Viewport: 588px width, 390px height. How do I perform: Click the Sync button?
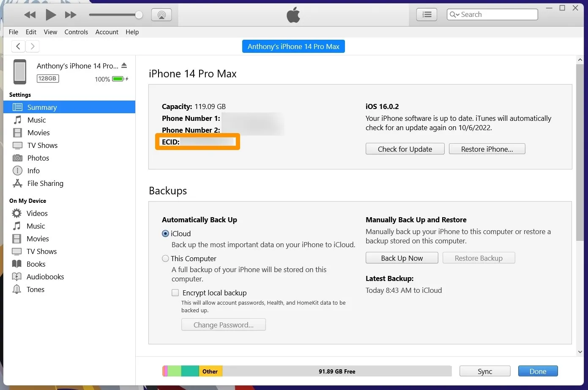coord(485,371)
